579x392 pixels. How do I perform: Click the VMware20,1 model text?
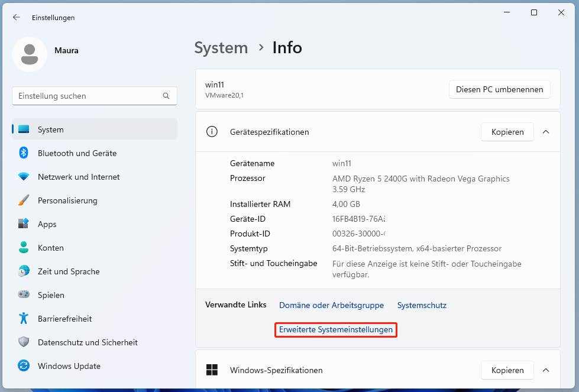coord(224,95)
